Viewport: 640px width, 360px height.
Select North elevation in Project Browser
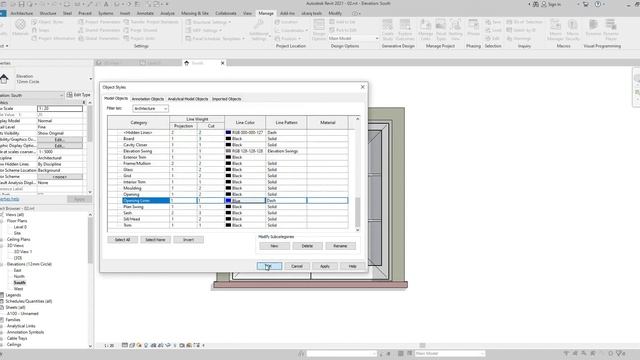tap(19, 276)
